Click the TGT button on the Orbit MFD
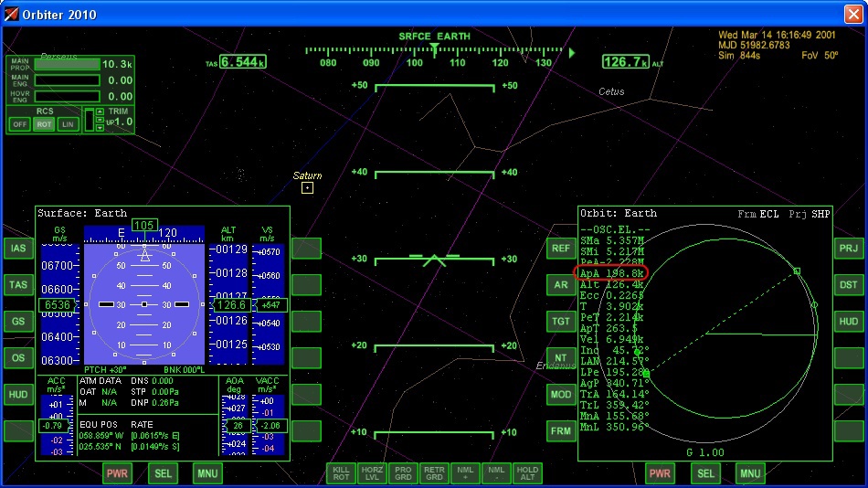The image size is (868, 488). point(561,322)
